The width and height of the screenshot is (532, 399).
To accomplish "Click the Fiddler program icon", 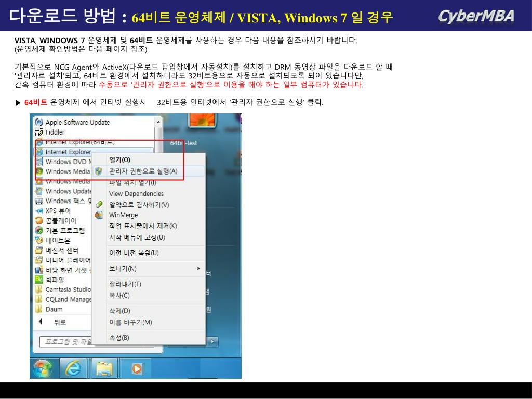I will click(x=39, y=132).
